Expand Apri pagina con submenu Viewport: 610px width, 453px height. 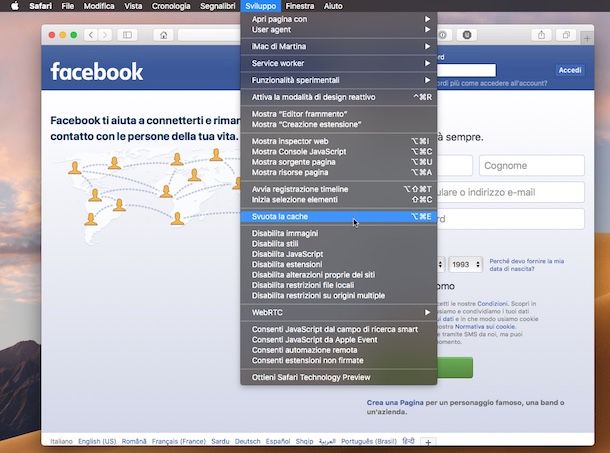(x=339, y=19)
